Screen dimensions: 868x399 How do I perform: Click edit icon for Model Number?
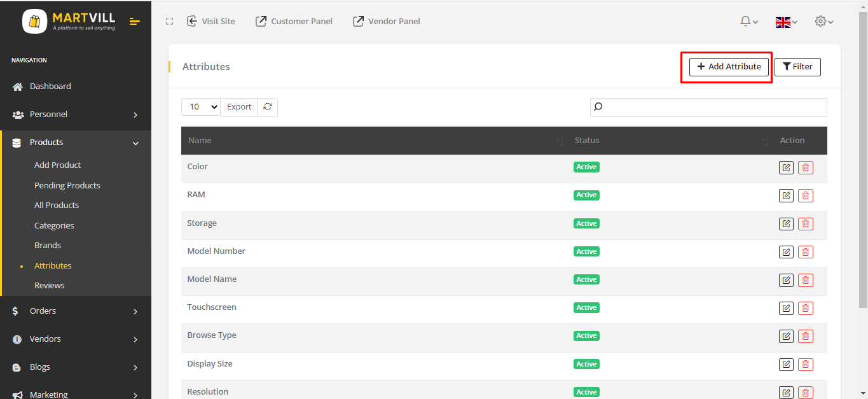pyautogui.click(x=786, y=252)
